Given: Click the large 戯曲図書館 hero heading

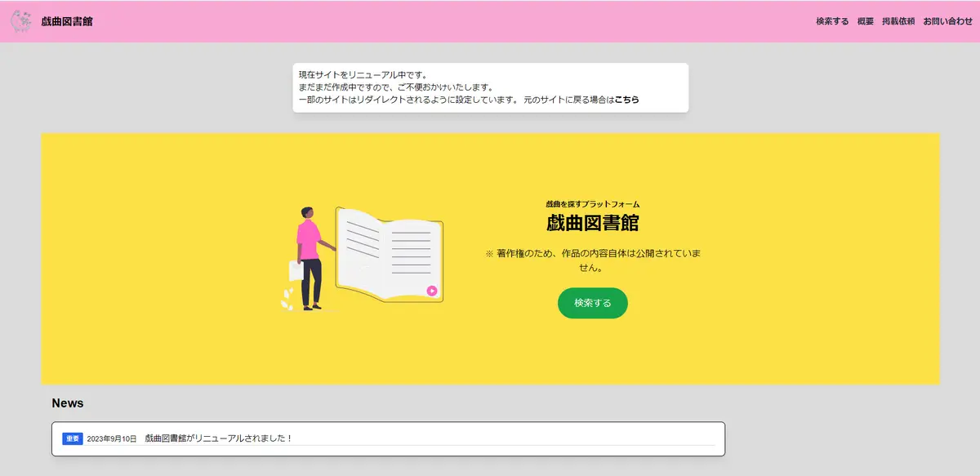Looking at the screenshot, I should pos(593,224).
